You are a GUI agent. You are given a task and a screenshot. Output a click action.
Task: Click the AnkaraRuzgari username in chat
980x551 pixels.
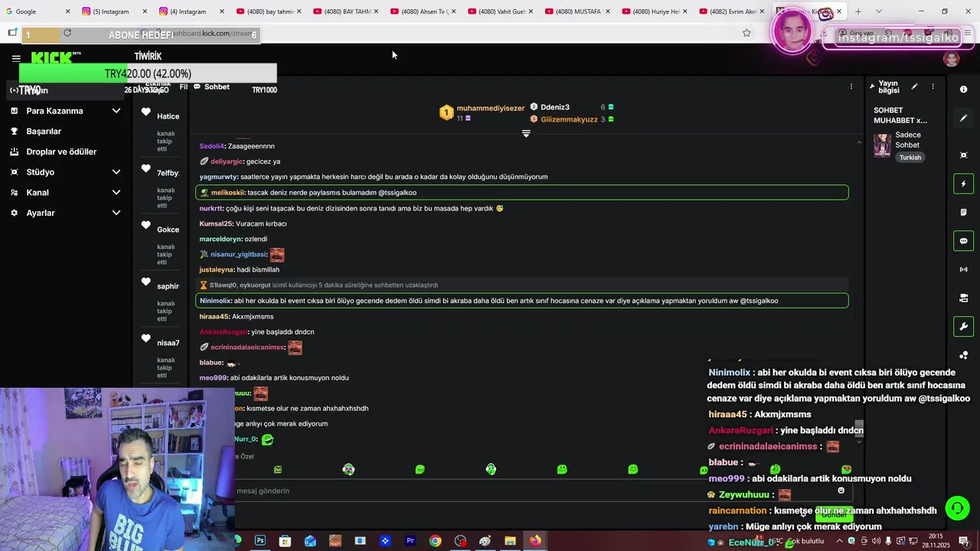(224, 332)
